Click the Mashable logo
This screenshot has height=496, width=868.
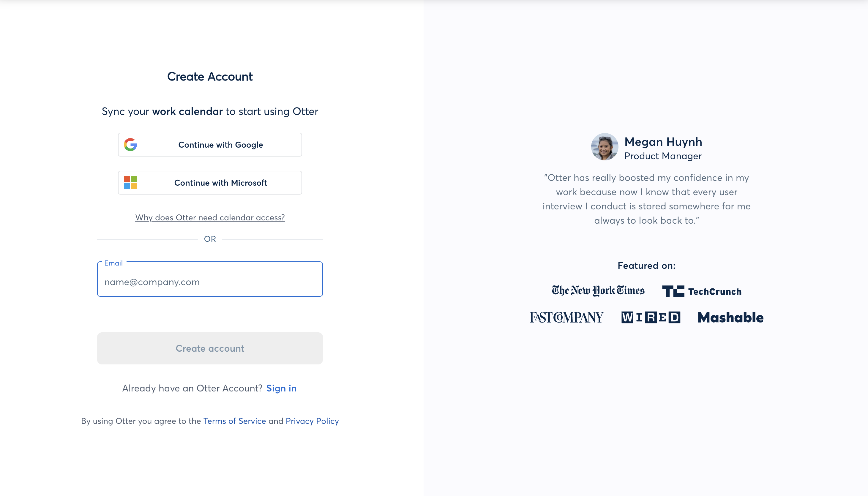click(730, 317)
